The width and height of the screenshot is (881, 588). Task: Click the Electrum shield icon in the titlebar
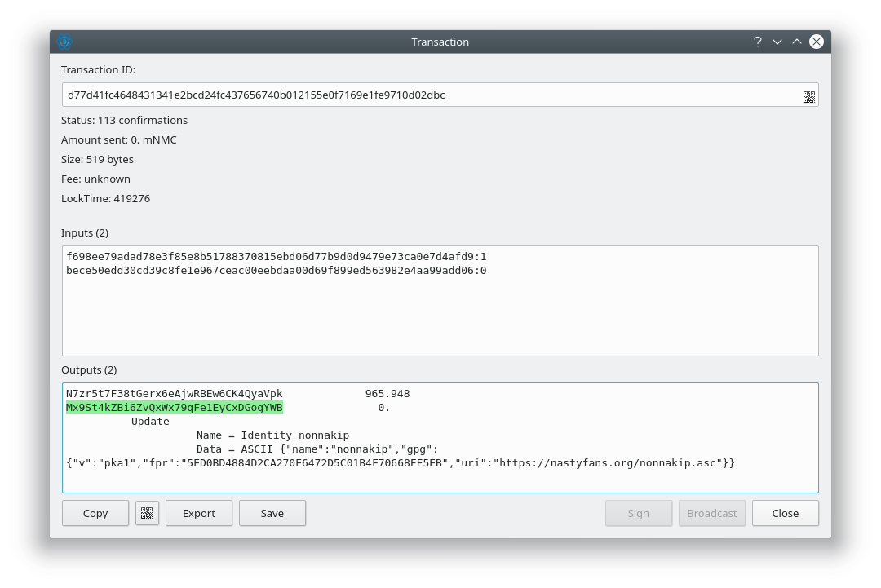(x=64, y=41)
